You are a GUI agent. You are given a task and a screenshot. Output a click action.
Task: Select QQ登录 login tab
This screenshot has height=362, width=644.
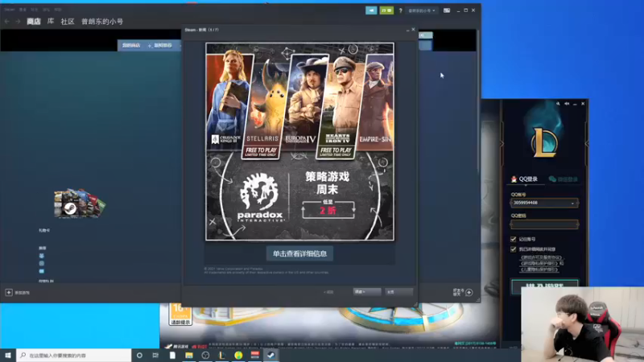point(525,179)
